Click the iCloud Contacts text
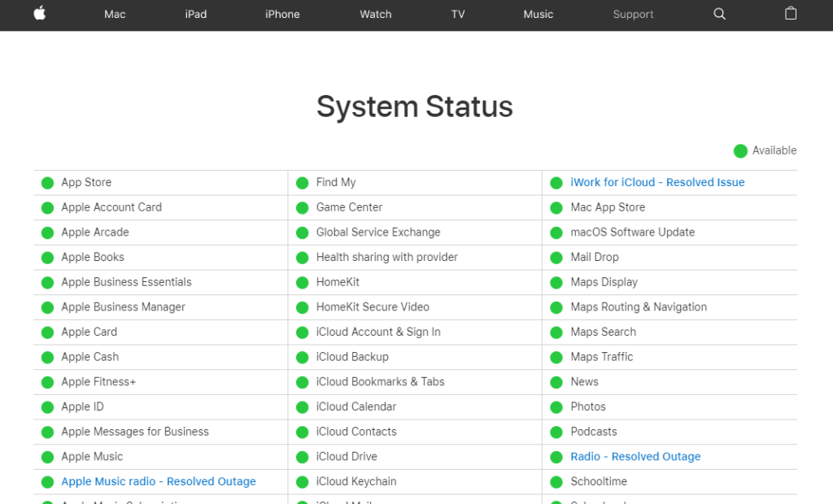Image resolution: width=833 pixels, height=504 pixels. pos(356,432)
